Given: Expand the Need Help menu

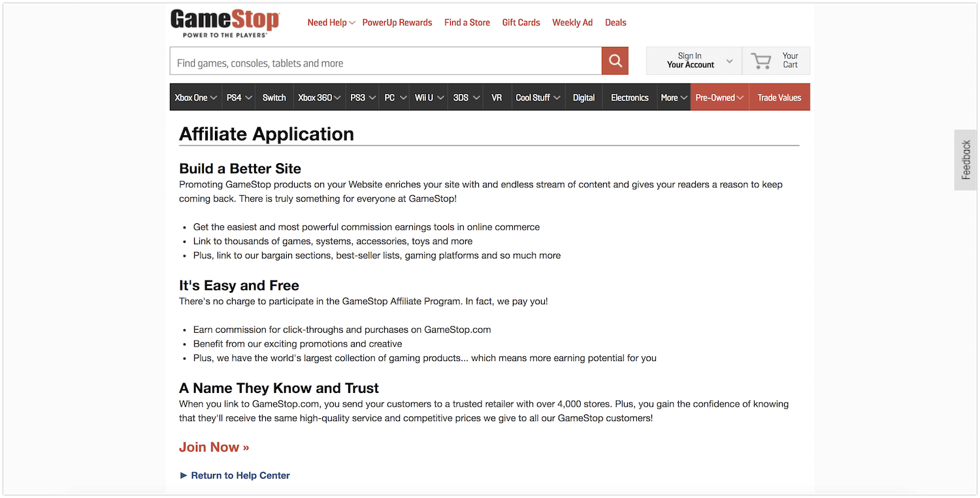Looking at the screenshot, I should (x=331, y=23).
